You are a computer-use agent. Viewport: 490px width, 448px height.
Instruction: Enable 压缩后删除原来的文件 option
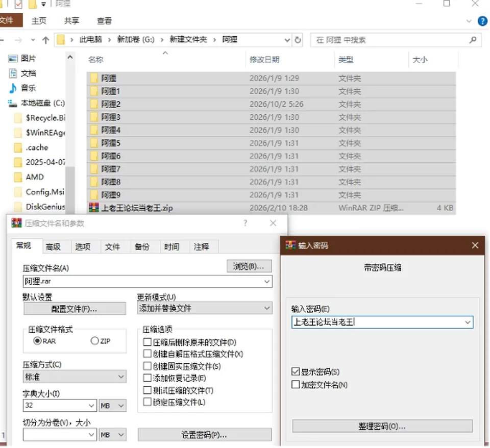point(147,342)
